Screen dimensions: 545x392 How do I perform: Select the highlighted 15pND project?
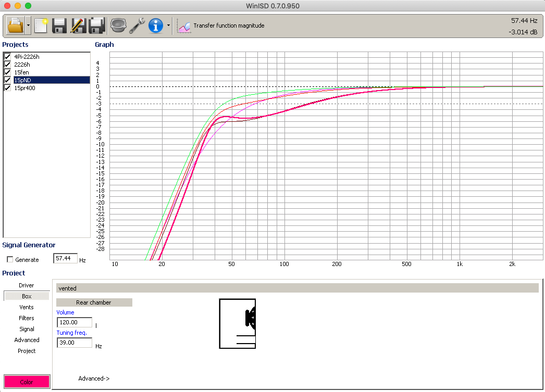[x=52, y=80]
